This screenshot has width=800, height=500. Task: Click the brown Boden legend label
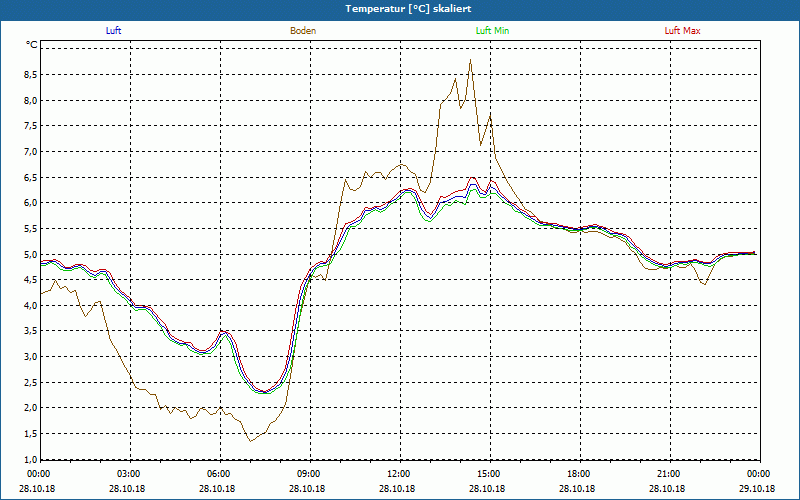point(303,31)
